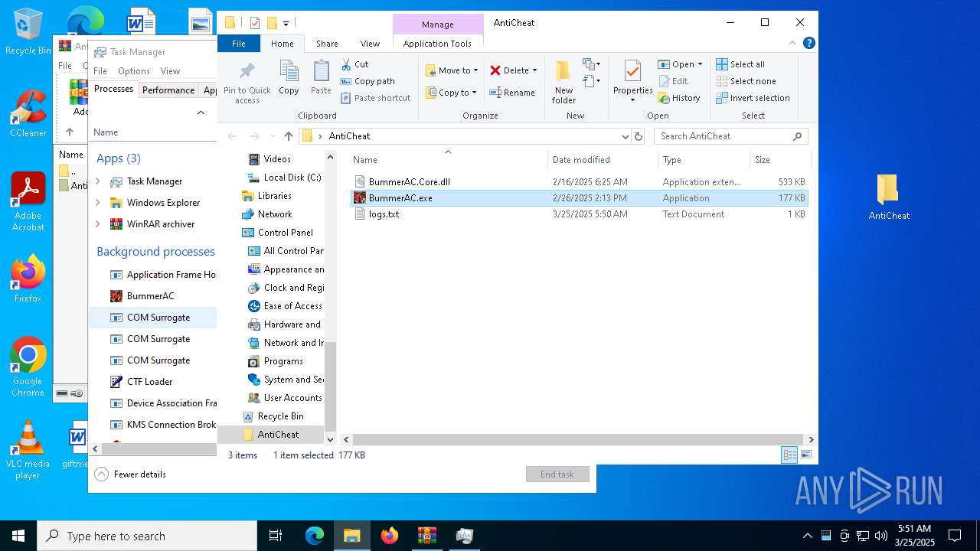Click Cut in the Clipboard group
Image resolution: width=980 pixels, height=551 pixels.
(x=354, y=64)
